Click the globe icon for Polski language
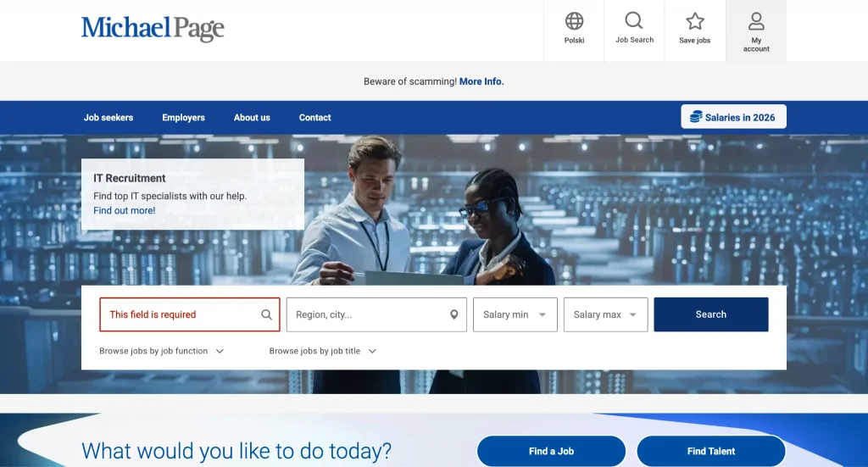The height and width of the screenshot is (467, 868). click(574, 21)
